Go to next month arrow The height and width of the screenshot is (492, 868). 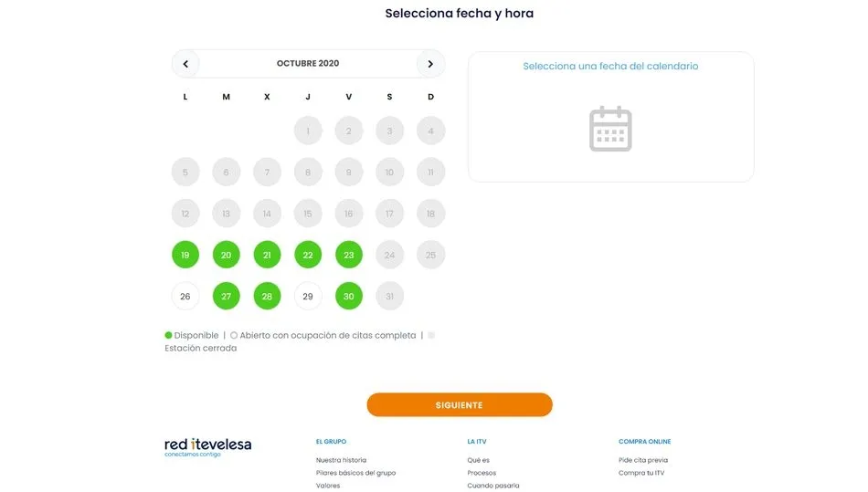pos(430,64)
